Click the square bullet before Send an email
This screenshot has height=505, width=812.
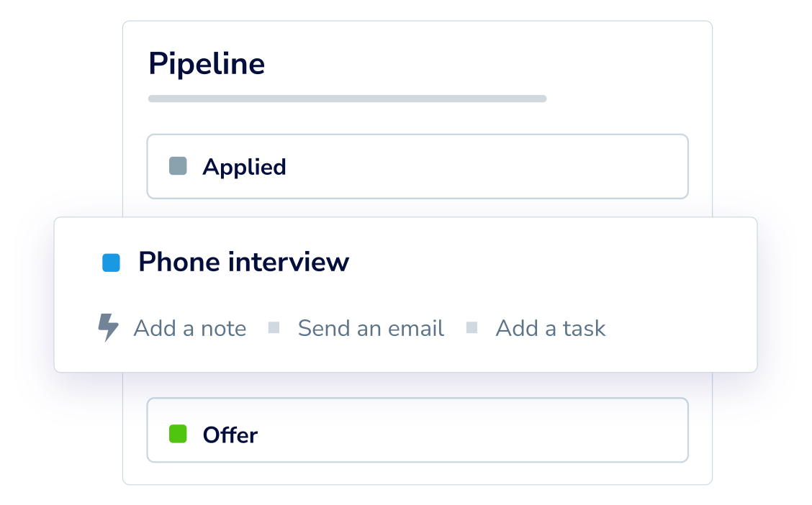point(274,328)
